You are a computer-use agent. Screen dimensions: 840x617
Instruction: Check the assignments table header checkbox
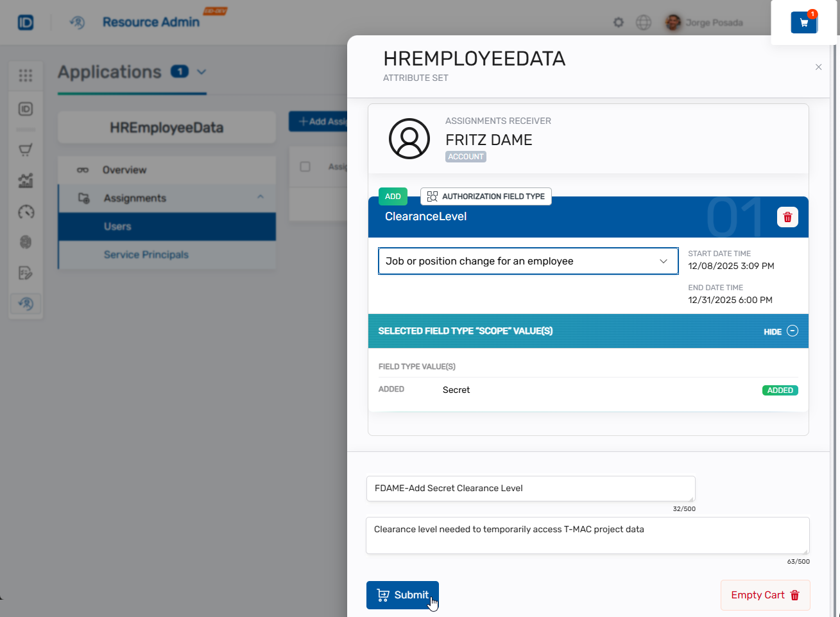pos(305,167)
